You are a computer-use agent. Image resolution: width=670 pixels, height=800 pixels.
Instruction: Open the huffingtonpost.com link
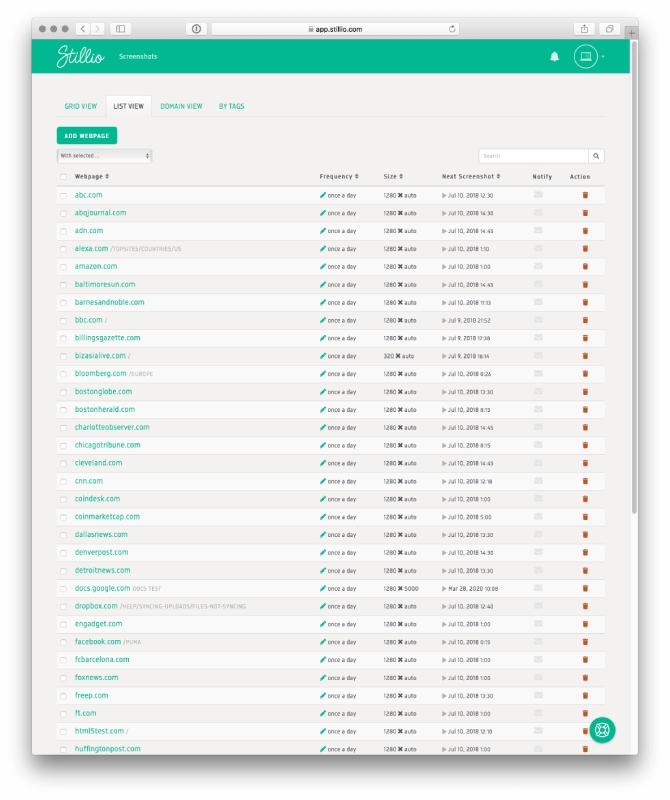tap(108, 748)
